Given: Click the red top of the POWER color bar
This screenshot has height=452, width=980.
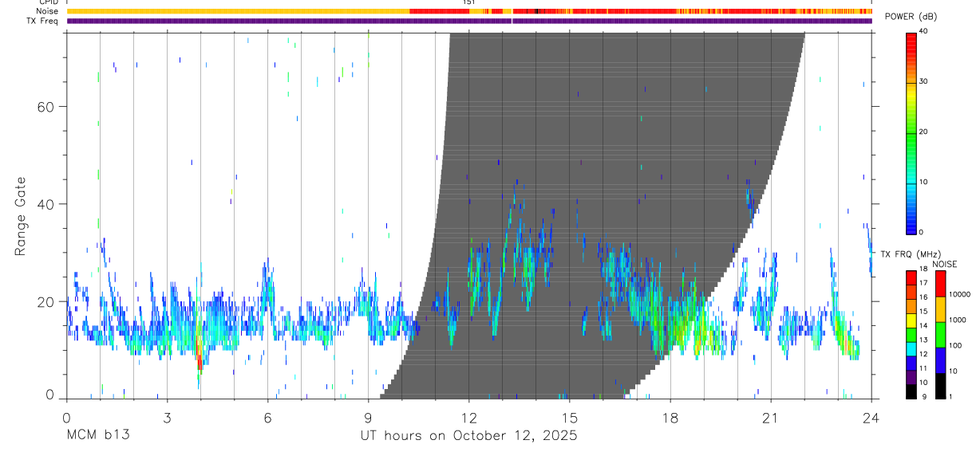Looking at the screenshot, I should tap(911, 40).
